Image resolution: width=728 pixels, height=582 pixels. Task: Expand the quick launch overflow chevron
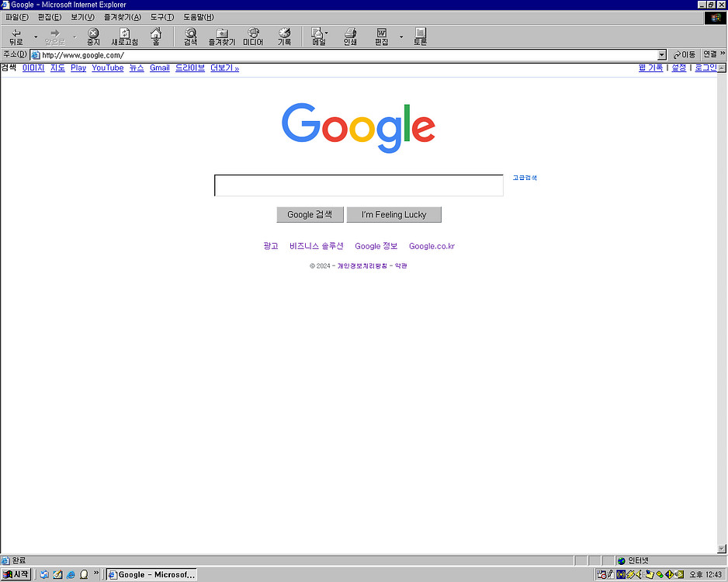click(x=96, y=573)
